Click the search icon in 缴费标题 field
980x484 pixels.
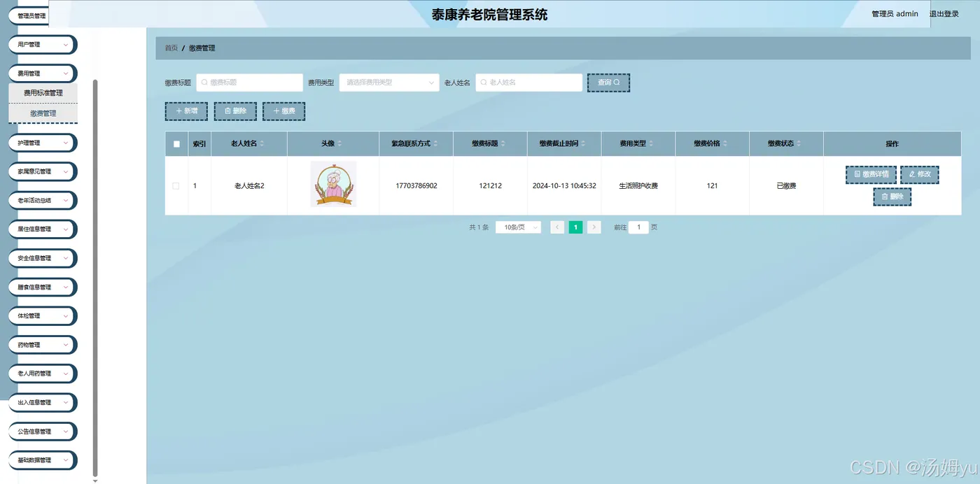pyautogui.click(x=204, y=83)
